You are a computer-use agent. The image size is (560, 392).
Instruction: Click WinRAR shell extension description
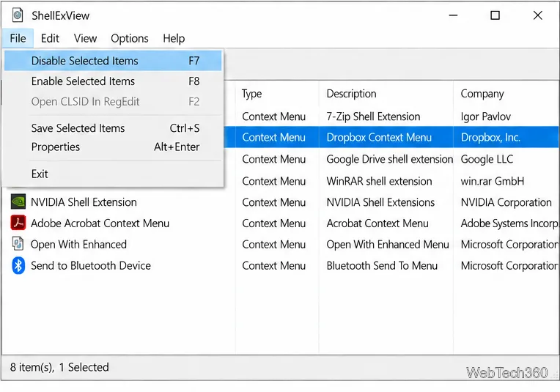(x=379, y=182)
